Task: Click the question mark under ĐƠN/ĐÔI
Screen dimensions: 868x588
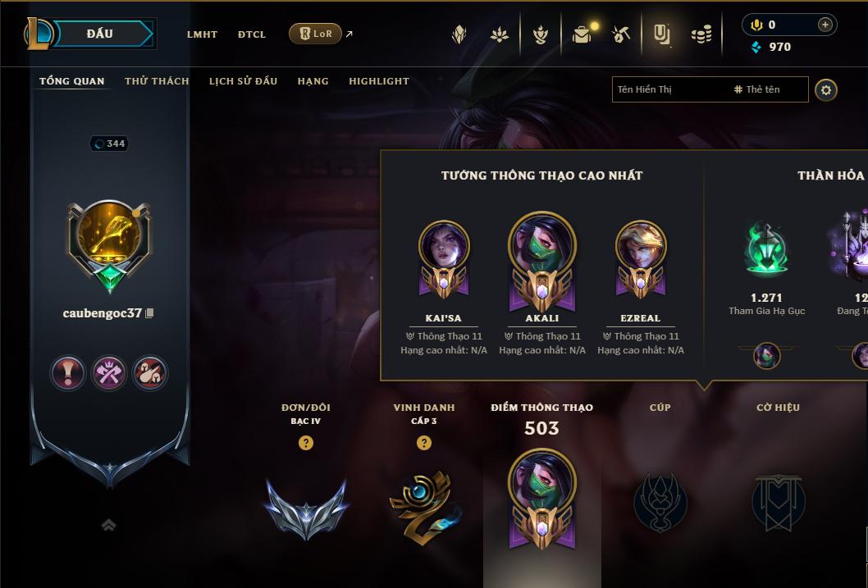Action: (x=305, y=443)
